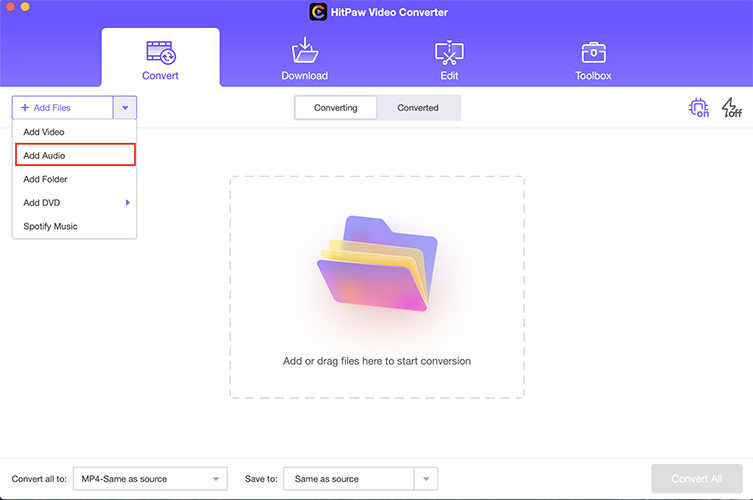This screenshot has height=500, width=753.
Task: Click the Add Files button
Action: (62, 108)
